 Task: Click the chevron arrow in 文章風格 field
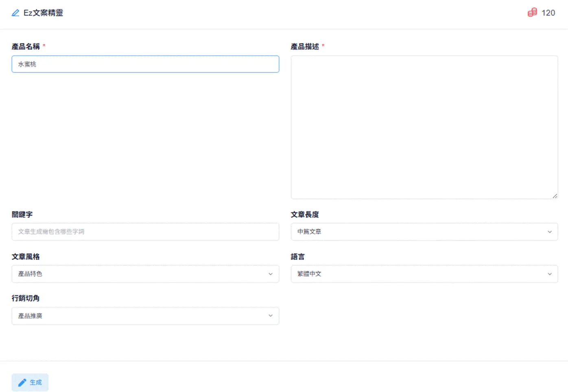click(x=271, y=274)
